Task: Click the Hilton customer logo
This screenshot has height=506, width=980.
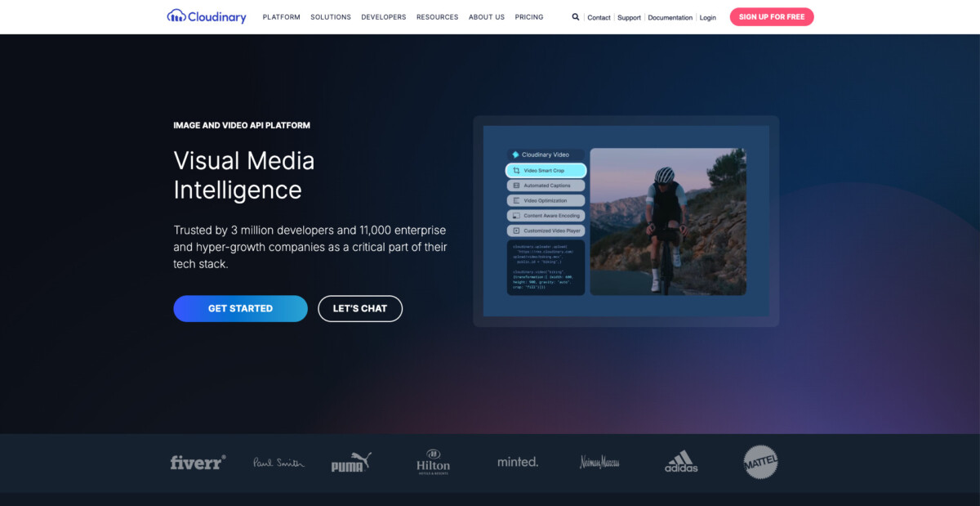Action: pyautogui.click(x=433, y=462)
